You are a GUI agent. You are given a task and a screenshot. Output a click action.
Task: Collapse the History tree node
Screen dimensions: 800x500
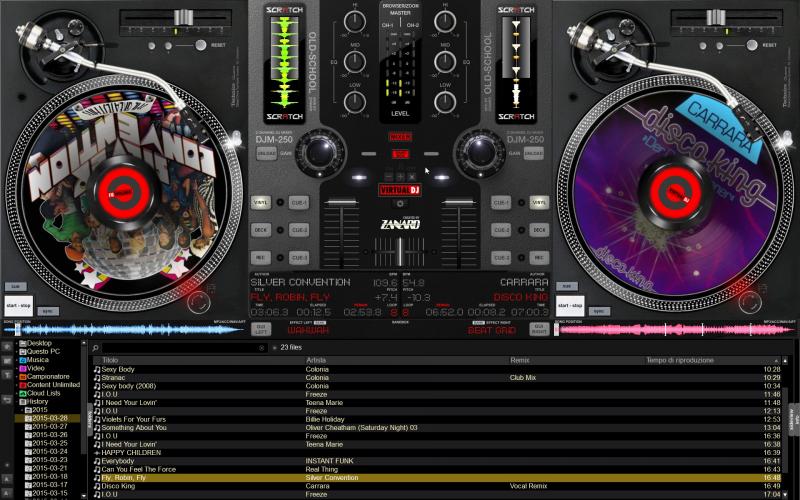[16, 402]
